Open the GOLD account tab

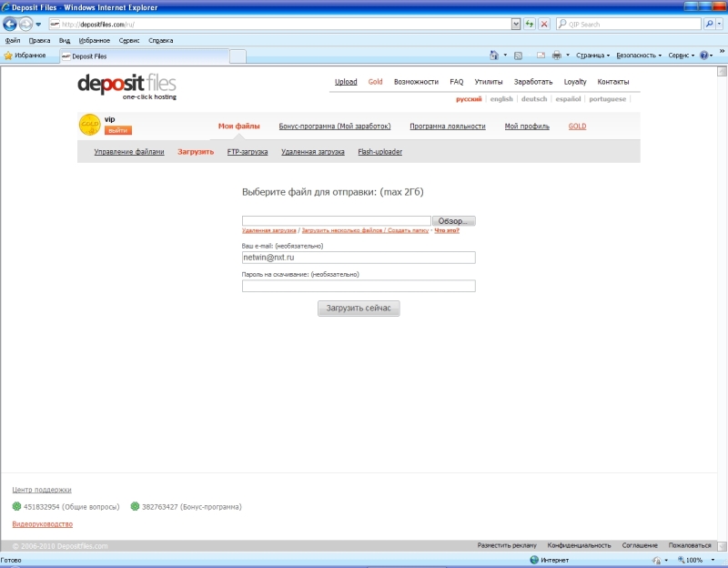click(x=577, y=126)
